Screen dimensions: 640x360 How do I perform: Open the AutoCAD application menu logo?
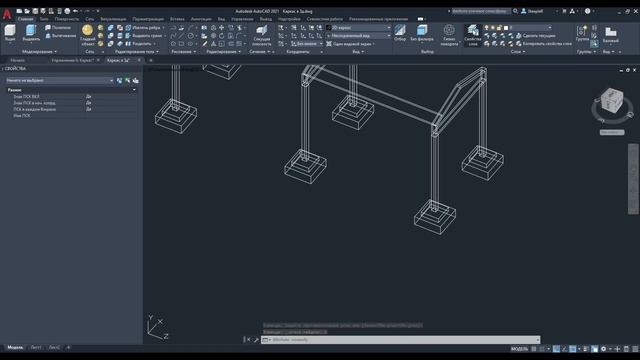pos(7,14)
